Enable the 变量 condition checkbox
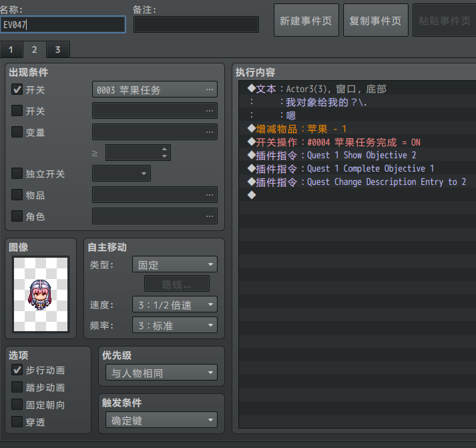Screen dimensions: 476x448 17,132
